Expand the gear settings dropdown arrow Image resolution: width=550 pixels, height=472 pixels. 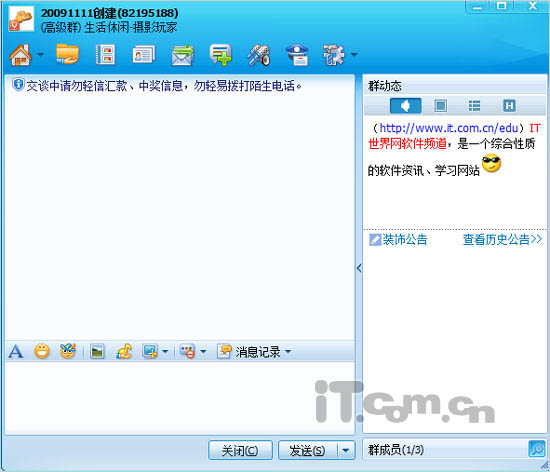[x=354, y=55]
